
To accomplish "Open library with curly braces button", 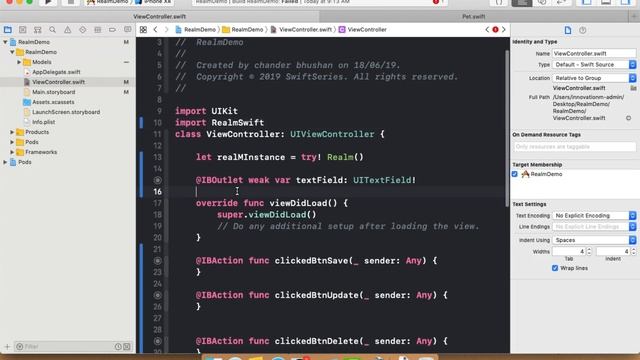I will coord(499,2).
